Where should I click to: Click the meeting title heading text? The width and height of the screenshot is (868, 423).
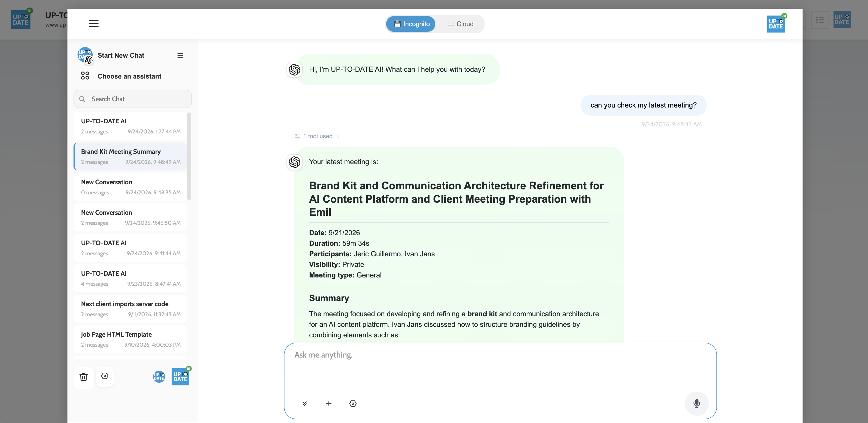457,199
